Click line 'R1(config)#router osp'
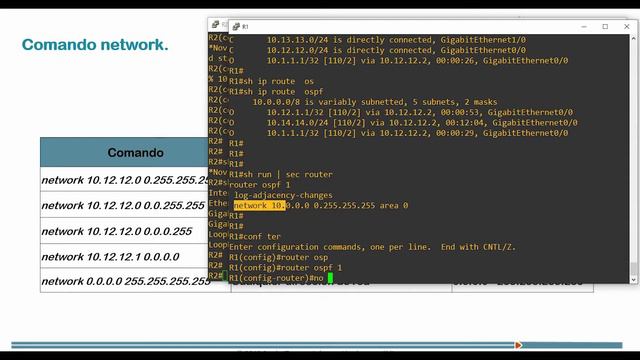The image size is (640, 360). click(278, 257)
